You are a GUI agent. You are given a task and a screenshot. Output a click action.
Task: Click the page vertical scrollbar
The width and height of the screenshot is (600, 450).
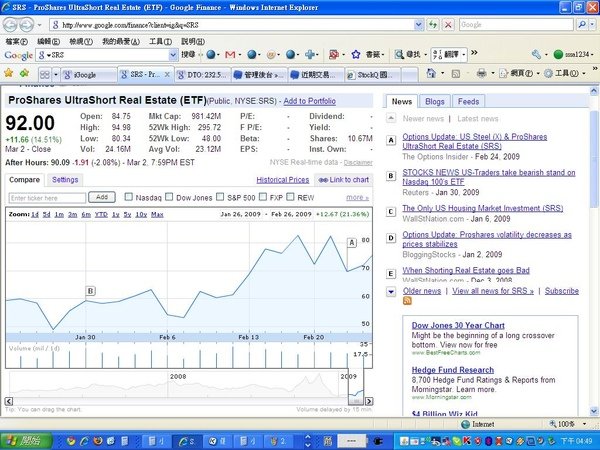pyautogui.click(x=593, y=159)
